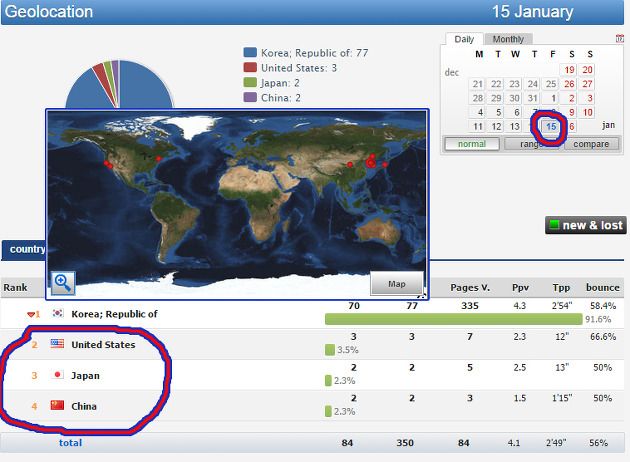Click the red down arrow by rank 1
The image size is (630, 462).
coord(31,315)
